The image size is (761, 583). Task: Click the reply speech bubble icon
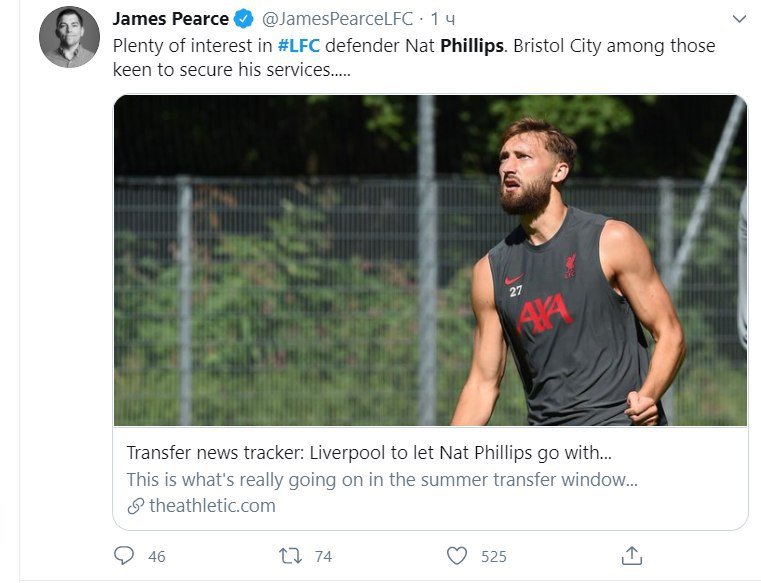point(124,555)
